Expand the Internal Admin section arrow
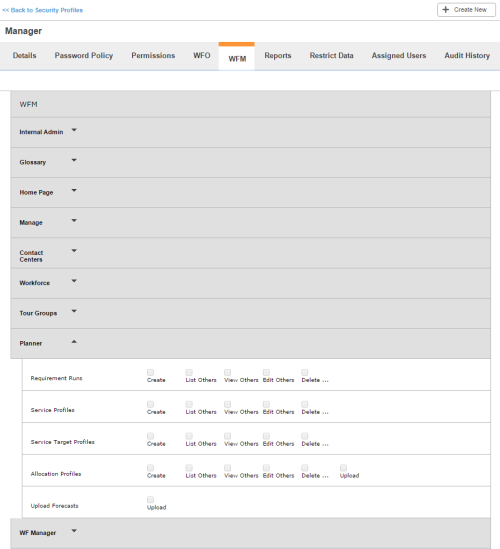Screen dimensions: 500x549 [x=74, y=130]
